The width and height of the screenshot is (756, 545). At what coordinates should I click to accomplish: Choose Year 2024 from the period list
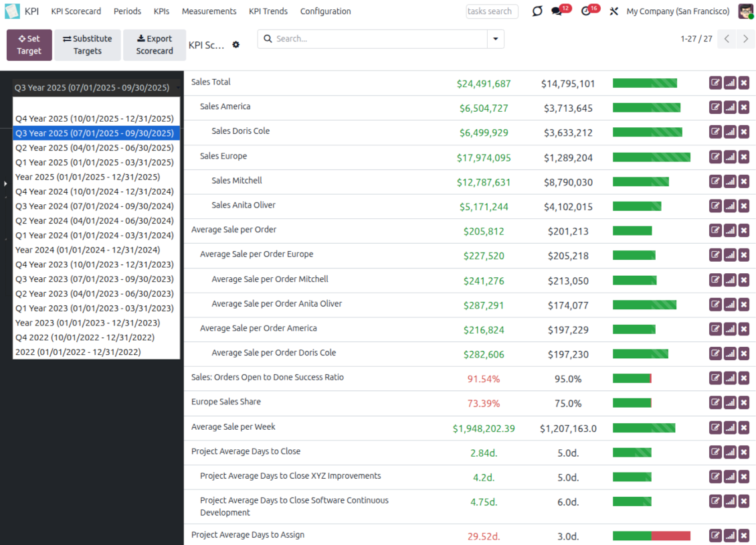(x=88, y=250)
